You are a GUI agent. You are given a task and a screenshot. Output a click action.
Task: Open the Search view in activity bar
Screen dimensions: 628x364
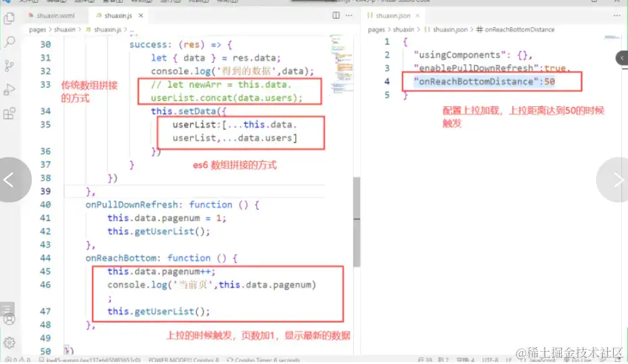coord(9,42)
